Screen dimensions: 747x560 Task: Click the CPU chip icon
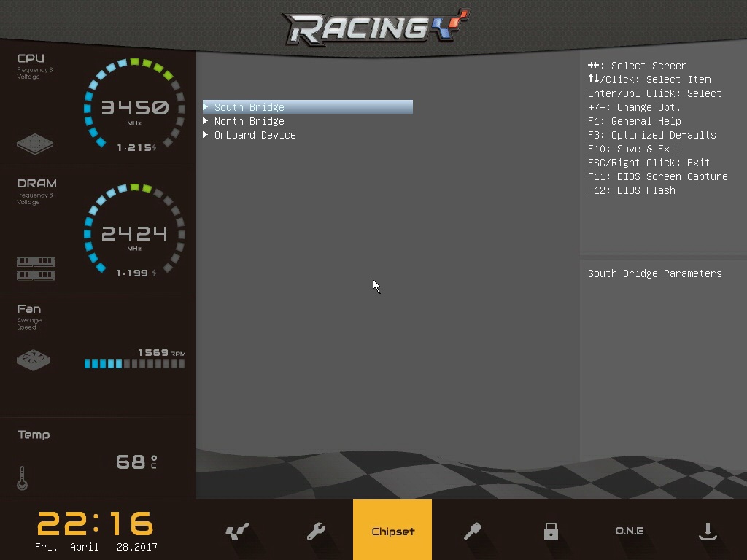[x=35, y=144]
